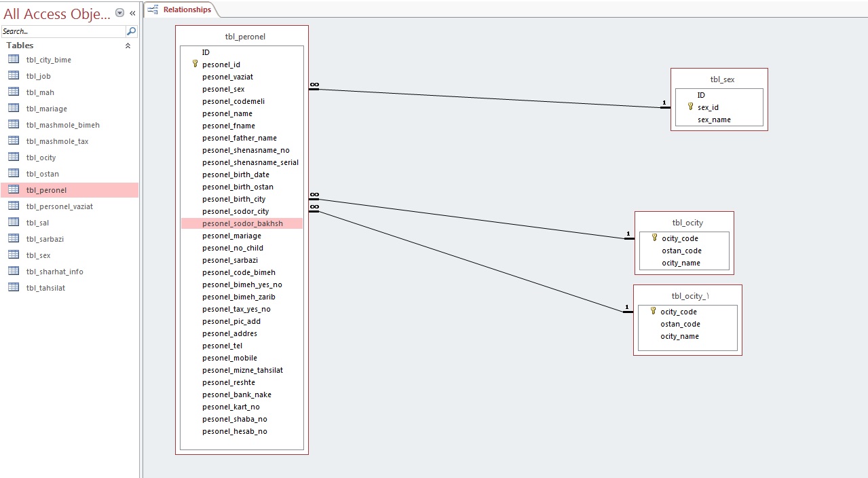Select the pesonel_mobile field
The width and height of the screenshot is (868, 478).
point(242,358)
